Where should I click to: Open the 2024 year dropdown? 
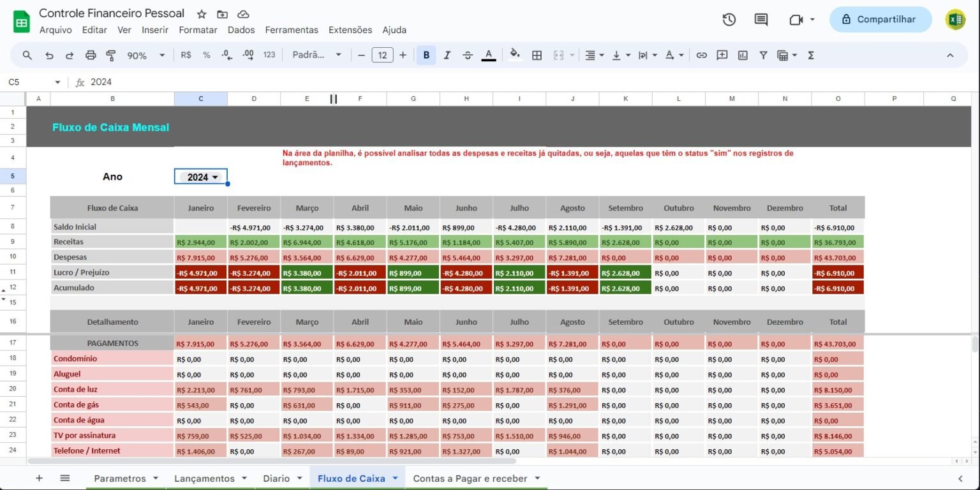[202, 177]
